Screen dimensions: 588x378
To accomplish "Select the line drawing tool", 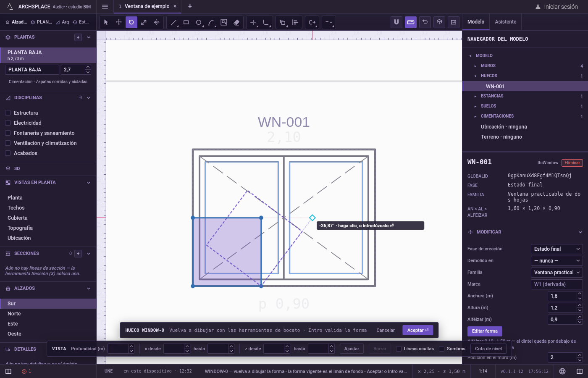I will click(173, 22).
